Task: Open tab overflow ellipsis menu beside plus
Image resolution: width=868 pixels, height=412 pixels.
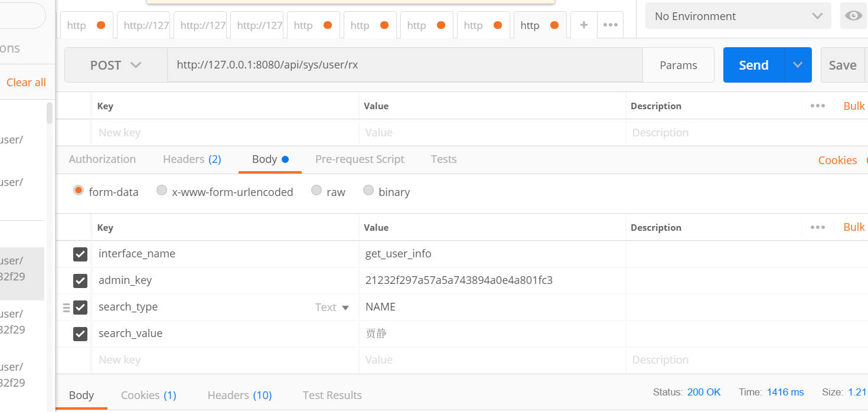Action: tap(611, 25)
